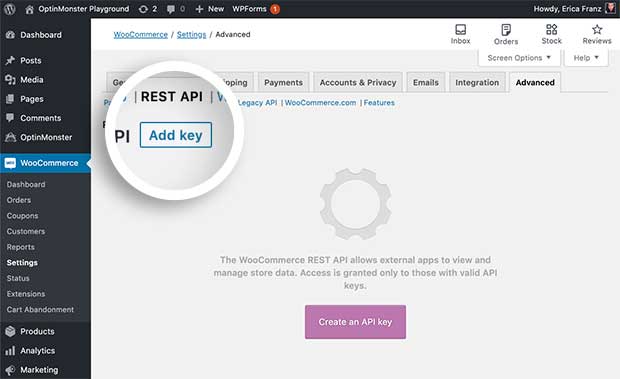The width and height of the screenshot is (620, 379).
Task: Click the OptinMonster monster icon
Action: [x=10, y=137]
